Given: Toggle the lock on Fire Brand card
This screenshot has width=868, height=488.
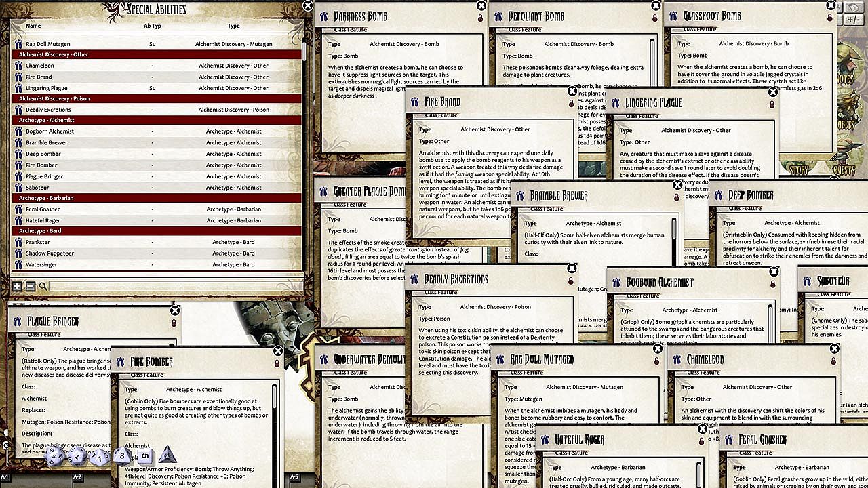Looking at the screenshot, I should (x=571, y=104).
